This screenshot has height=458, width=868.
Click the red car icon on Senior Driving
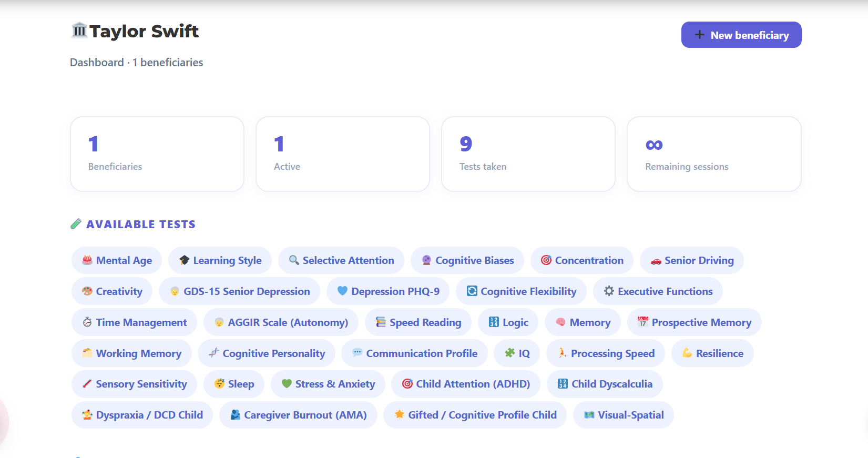click(656, 260)
